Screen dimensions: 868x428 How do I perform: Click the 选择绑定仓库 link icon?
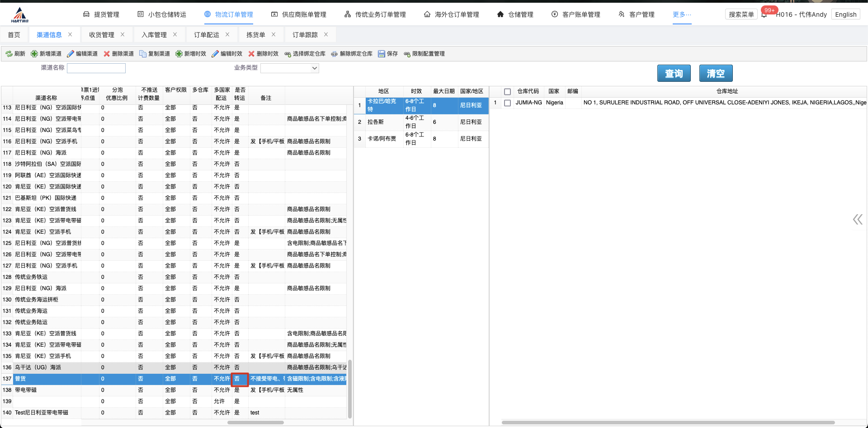288,54
